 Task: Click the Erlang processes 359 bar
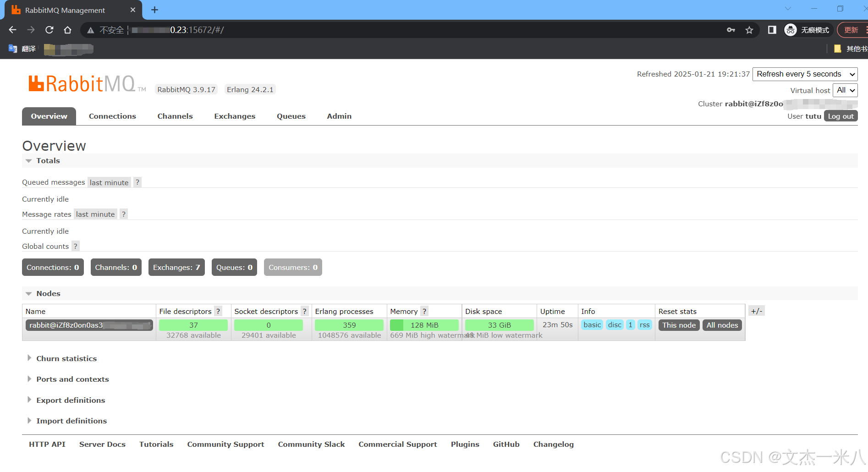coord(349,325)
